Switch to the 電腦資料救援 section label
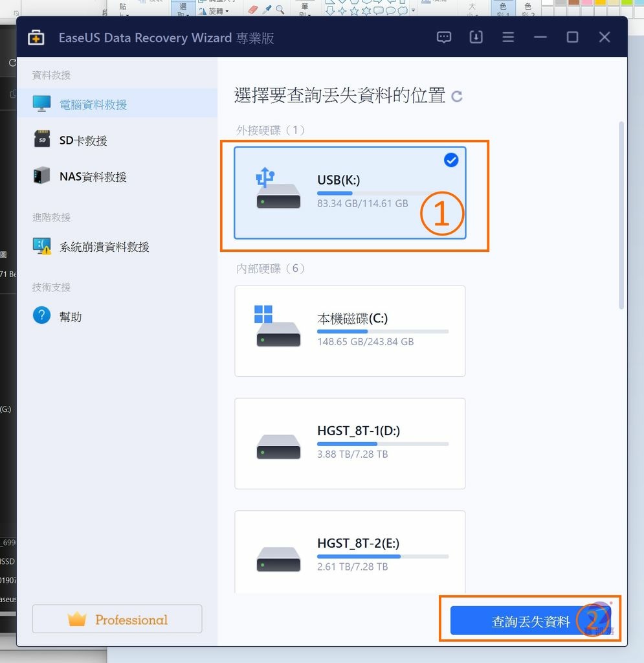644x663 pixels. 93,104
